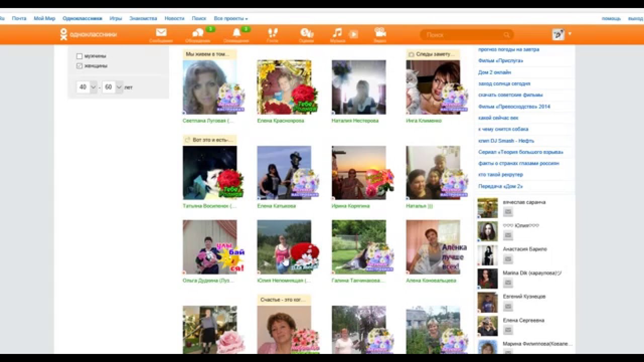Open link 'клип DJ Smash - Нефть'
Viewport: 644px width, 362px height.
coord(506,141)
